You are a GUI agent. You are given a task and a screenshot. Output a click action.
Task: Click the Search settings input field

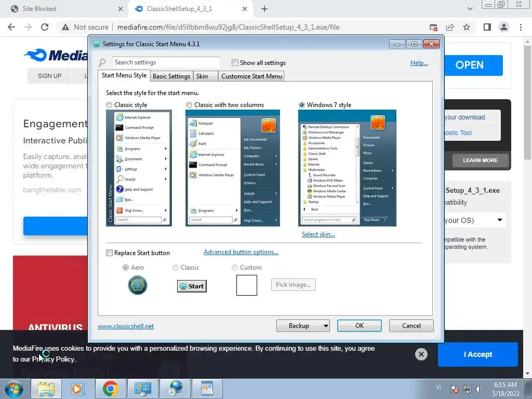click(166, 62)
